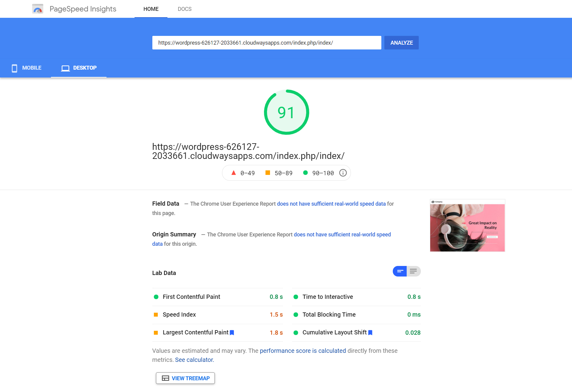This screenshot has height=392, width=572.
Task: Click the performance score is calculated link
Action: 303,351
